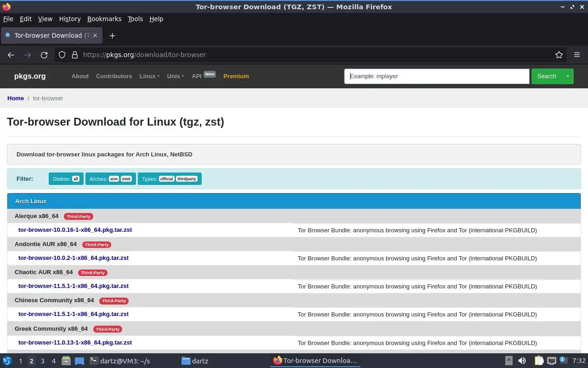The height and width of the screenshot is (368, 588).
Task: Open tor-browser-10.0.16-1 package link
Action: point(75,230)
